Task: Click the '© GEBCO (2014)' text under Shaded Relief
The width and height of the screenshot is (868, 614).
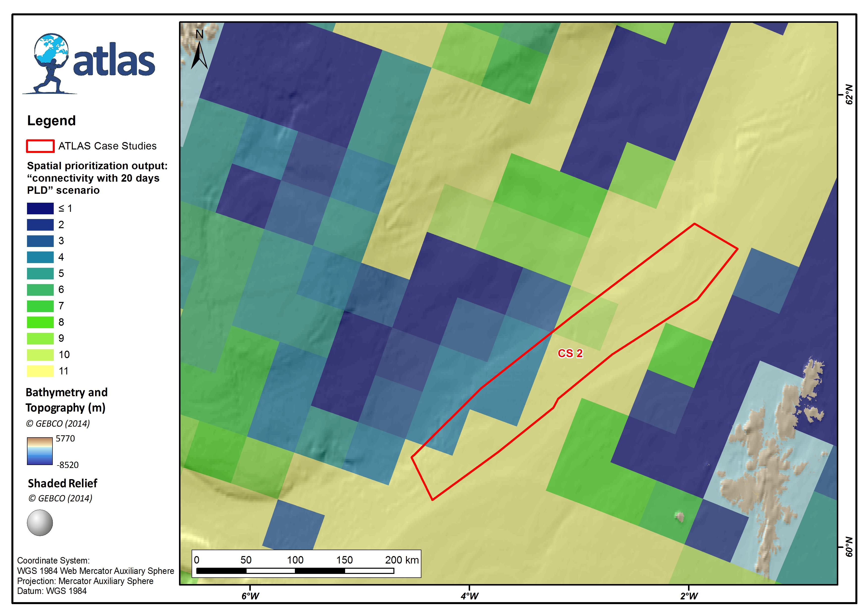Action: [x=60, y=498]
